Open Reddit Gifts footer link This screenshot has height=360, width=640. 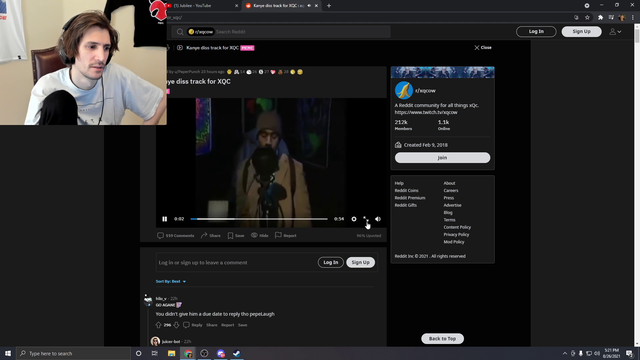(406, 205)
